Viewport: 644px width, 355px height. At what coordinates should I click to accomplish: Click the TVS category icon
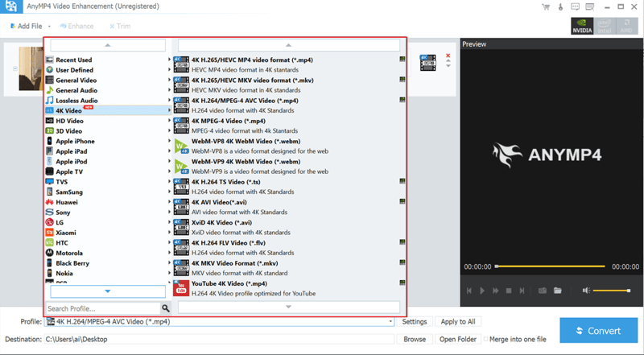(x=49, y=182)
